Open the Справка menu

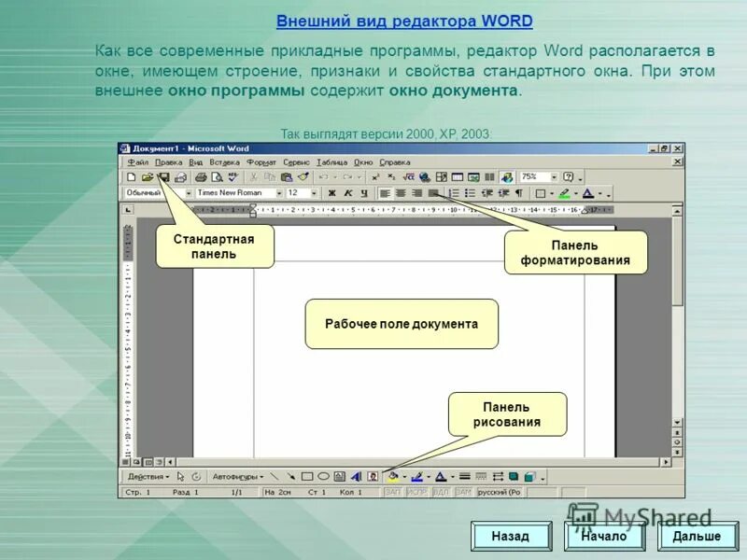pos(395,162)
